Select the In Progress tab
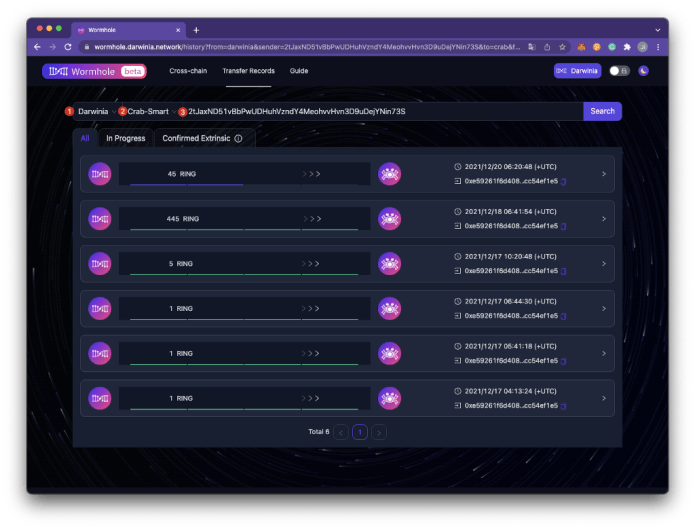 125,138
